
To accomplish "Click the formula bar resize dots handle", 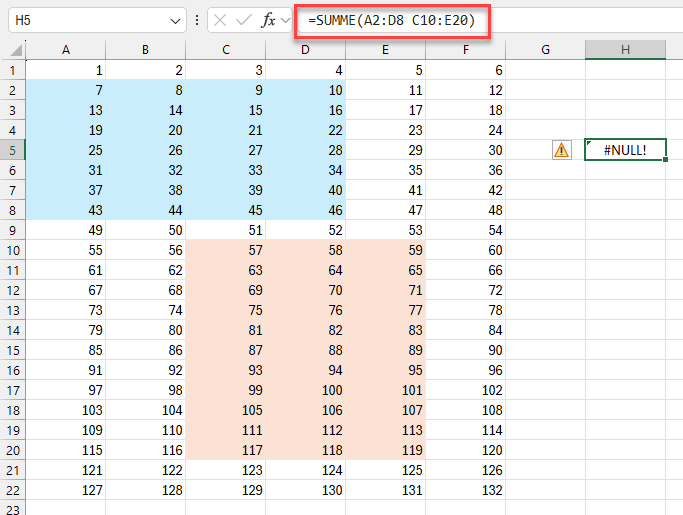I will (x=197, y=20).
